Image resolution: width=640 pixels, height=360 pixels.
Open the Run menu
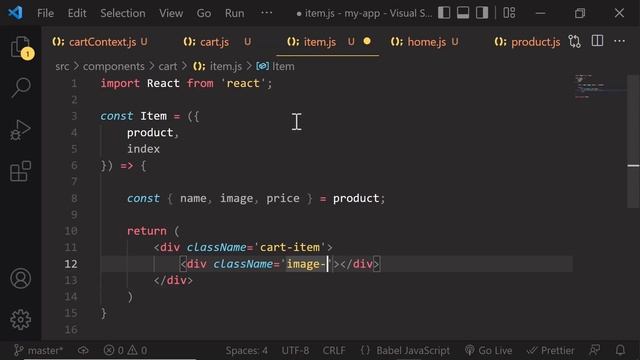[234, 13]
